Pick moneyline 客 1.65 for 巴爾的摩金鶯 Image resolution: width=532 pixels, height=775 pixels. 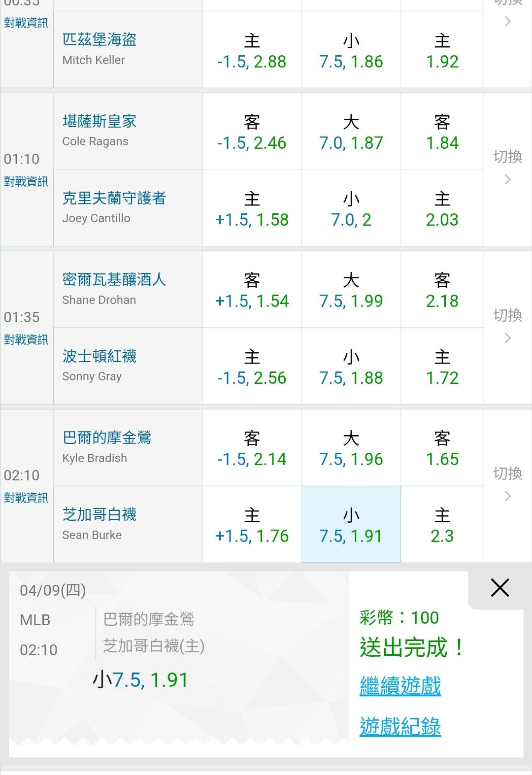pos(442,448)
